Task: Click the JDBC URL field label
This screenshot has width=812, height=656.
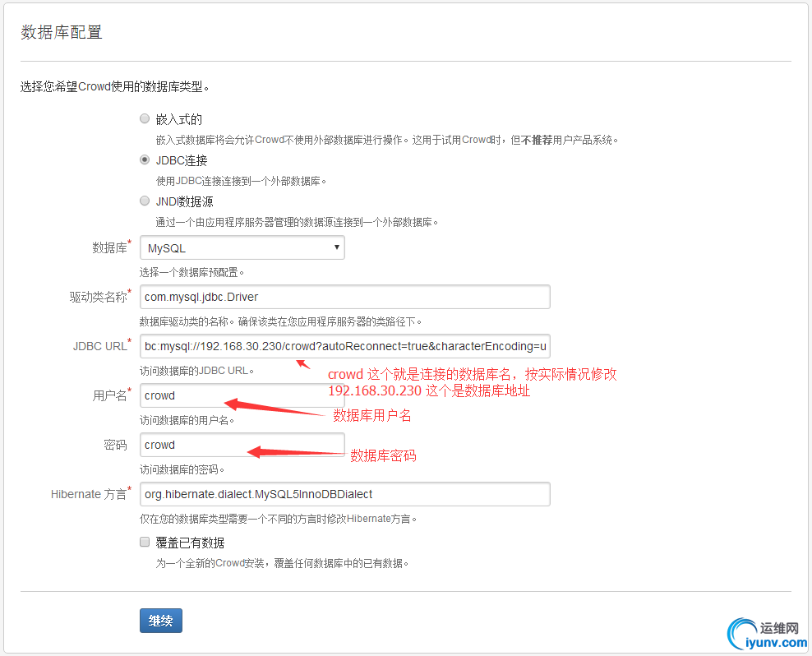Action: (102, 346)
